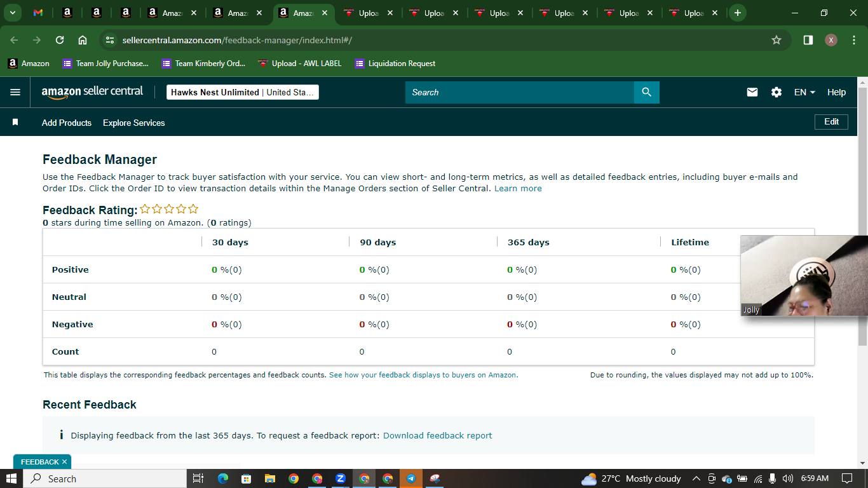Open the tab search dropdown in Chrome
The height and width of the screenshot is (488, 868).
[12, 13]
